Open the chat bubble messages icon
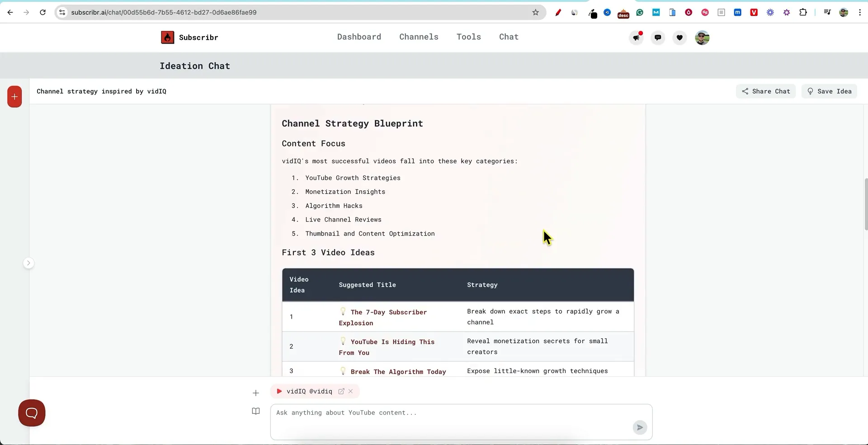 [x=658, y=38]
